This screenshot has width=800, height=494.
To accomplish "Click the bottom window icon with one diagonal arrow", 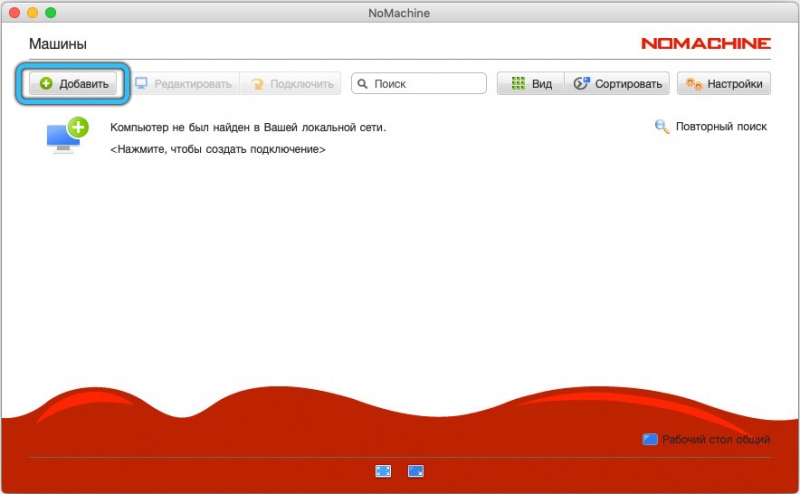I will click(416, 471).
